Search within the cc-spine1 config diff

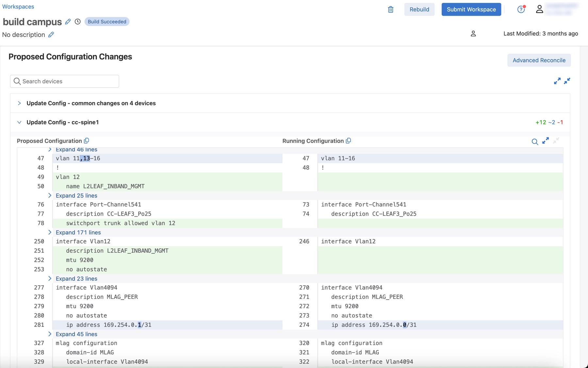coord(535,142)
